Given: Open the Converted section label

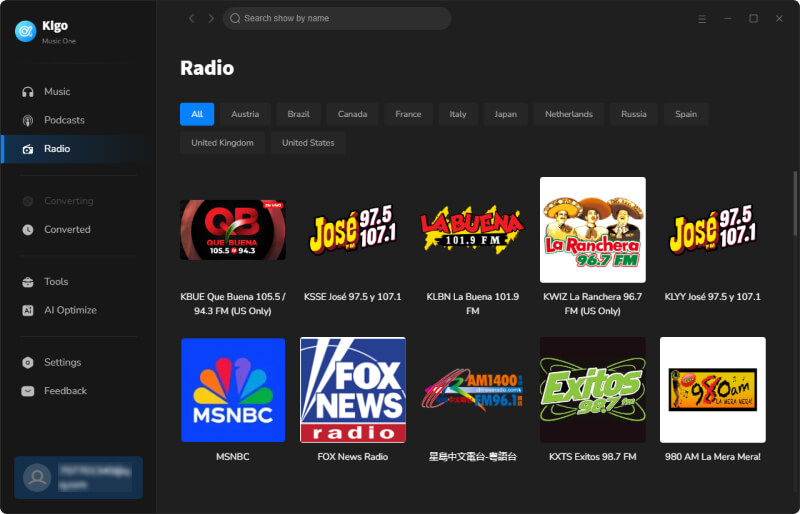Looking at the screenshot, I should click(x=67, y=230).
